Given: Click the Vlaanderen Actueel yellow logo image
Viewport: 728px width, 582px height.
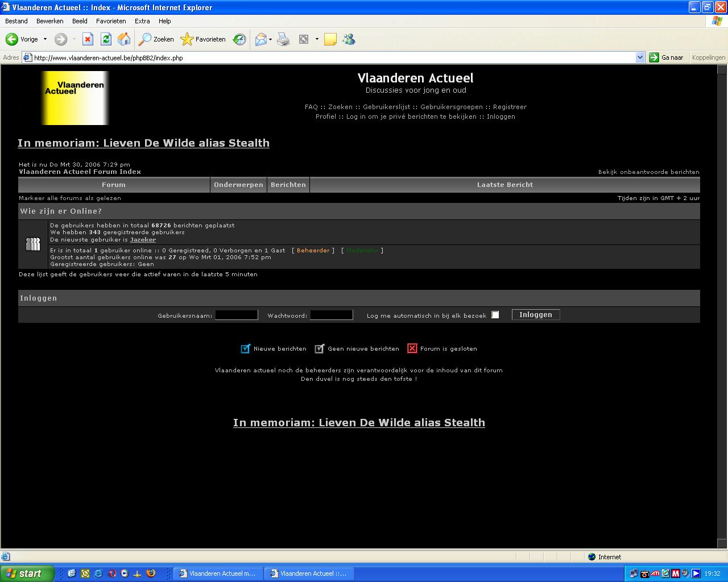Looking at the screenshot, I should point(75,98).
